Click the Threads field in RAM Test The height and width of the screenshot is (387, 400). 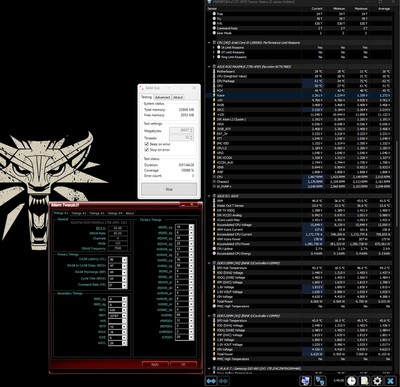[181, 138]
